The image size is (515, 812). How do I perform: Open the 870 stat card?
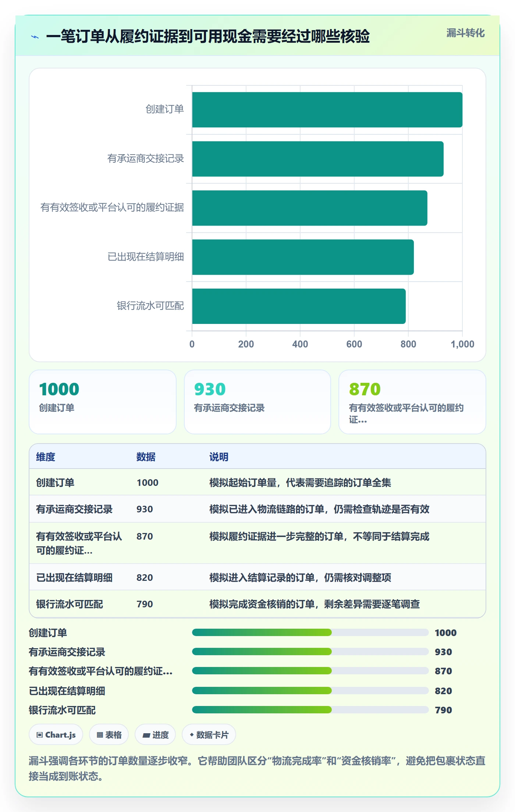pos(412,402)
